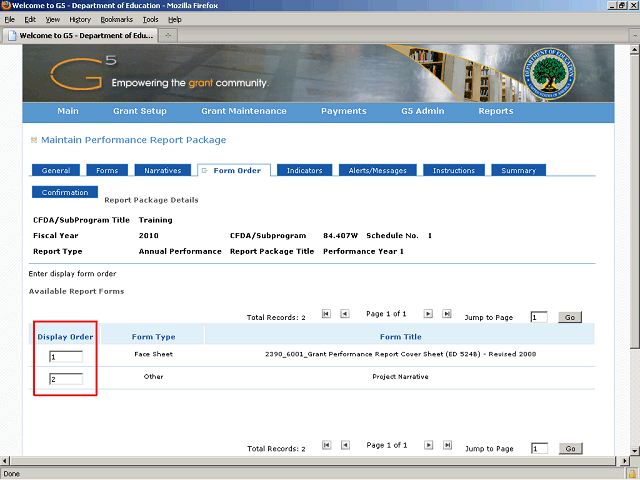Go to next page in bottom pager
640x480 pixels.
pos(429,445)
